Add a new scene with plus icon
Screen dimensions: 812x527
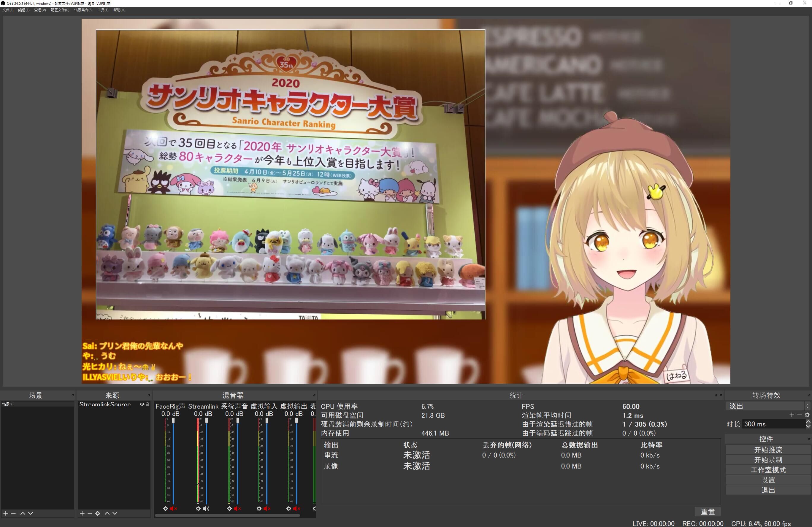coord(5,513)
